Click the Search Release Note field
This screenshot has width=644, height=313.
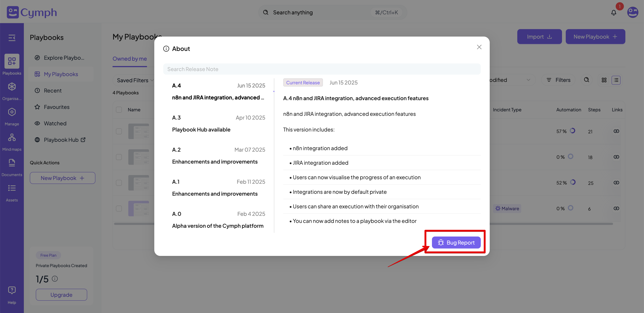coord(321,69)
